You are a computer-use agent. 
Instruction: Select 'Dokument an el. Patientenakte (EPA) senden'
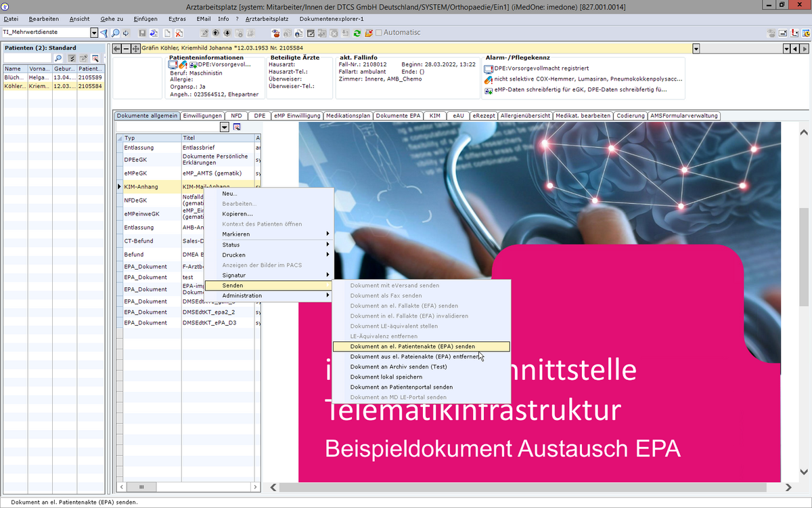(x=412, y=346)
